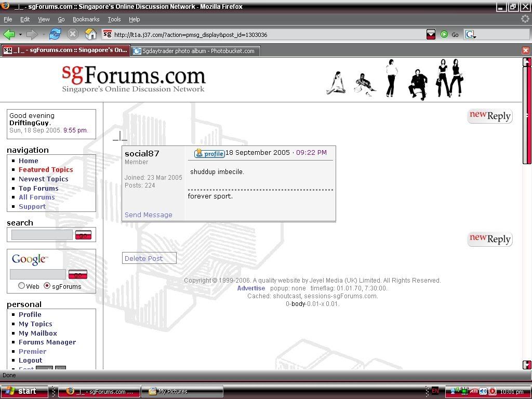Viewport: 532px width, 399px height.
Task: Open the View menu
Action: (x=44, y=19)
